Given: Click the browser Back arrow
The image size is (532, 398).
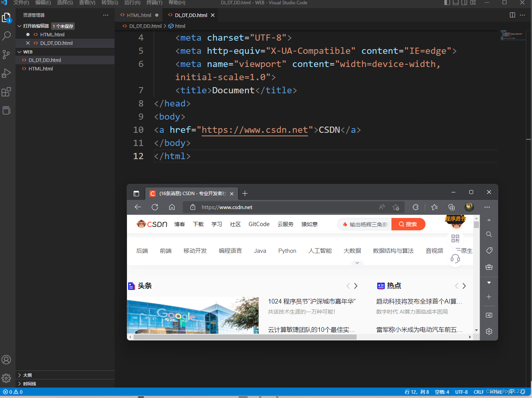Looking at the screenshot, I should [x=138, y=207].
